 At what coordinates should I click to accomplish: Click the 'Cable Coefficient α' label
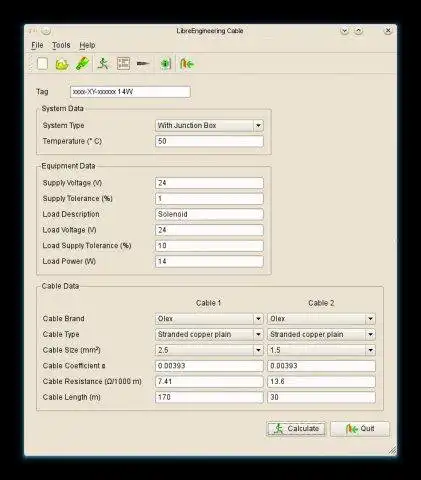(74, 366)
